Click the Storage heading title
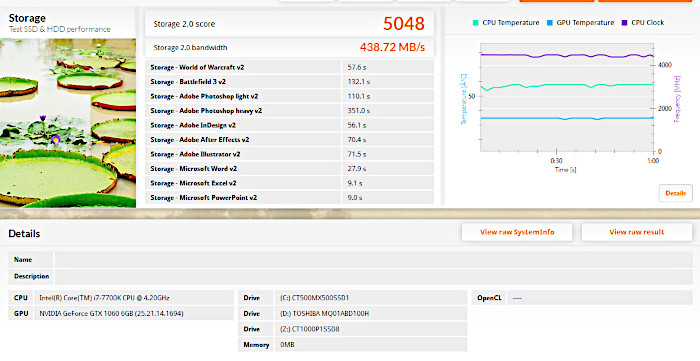The width and height of the screenshot is (700, 361). coord(27,18)
